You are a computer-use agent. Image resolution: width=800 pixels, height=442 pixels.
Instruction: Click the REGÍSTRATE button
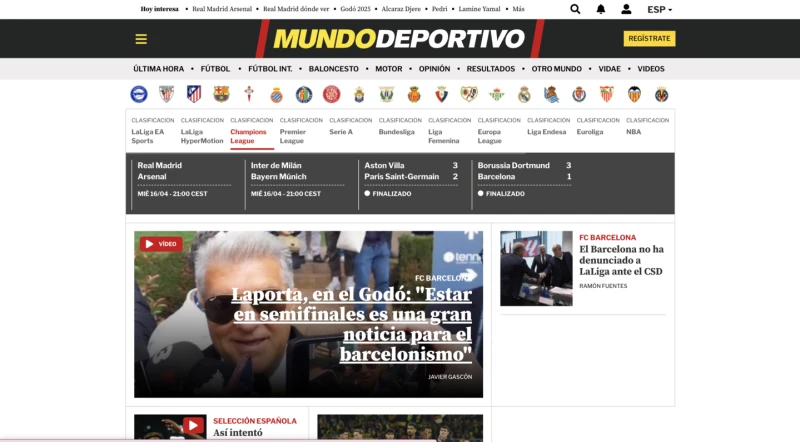pyautogui.click(x=649, y=39)
